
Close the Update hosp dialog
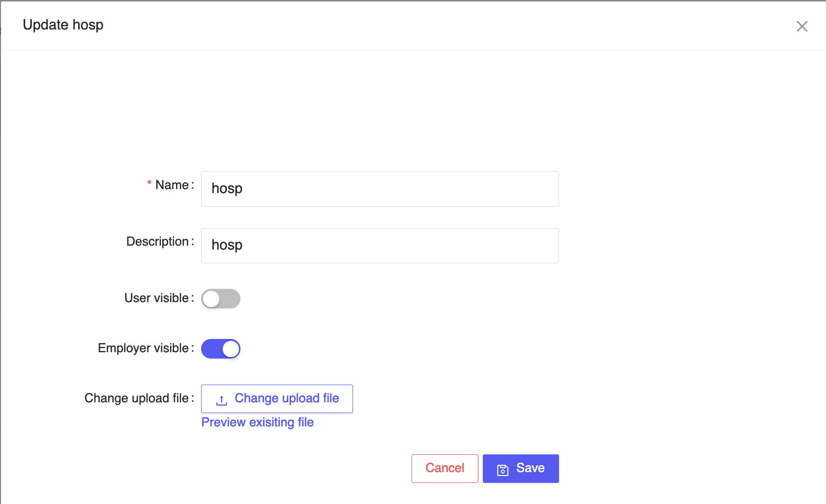click(802, 27)
